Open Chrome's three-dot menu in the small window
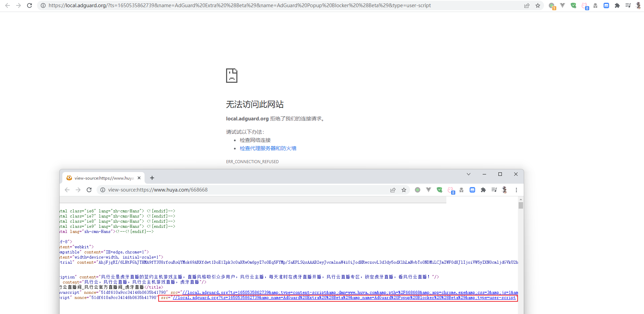The height and width of the screenshot is (314, 644). point(516,190)
